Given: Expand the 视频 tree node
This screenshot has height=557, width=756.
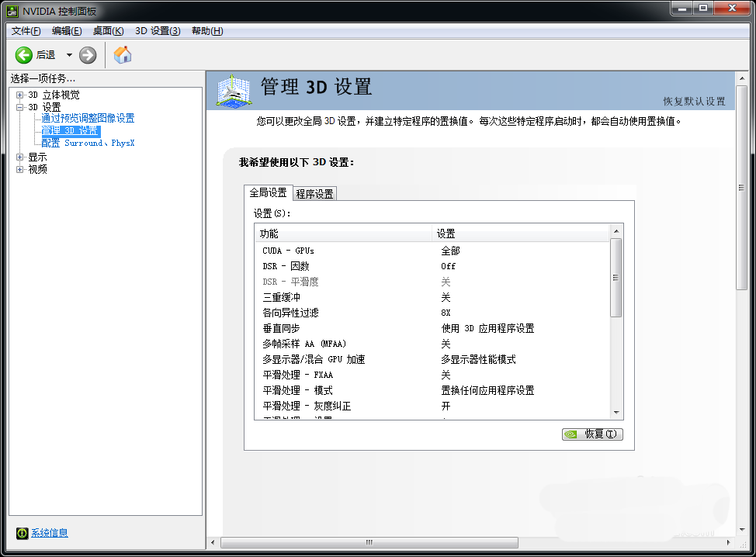Looking at the screenshot, I should point(19,169).
